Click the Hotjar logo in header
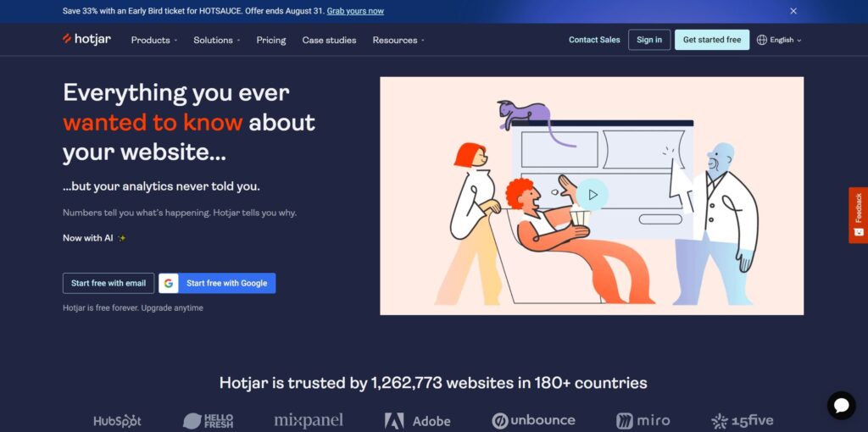Viewport: 868px width, 432px height. [x=86, y=39]
